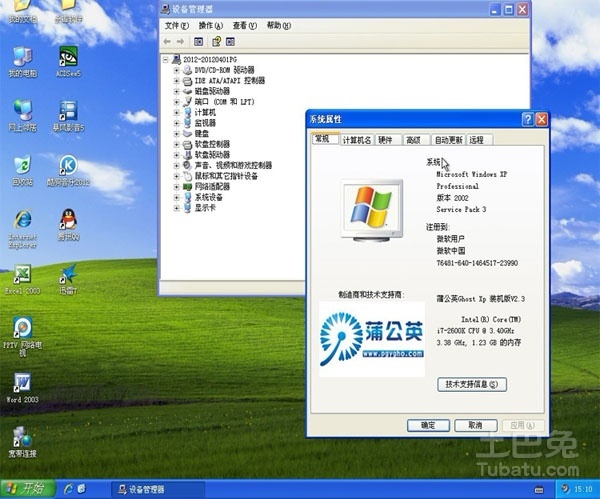Screen dimensions: 600x499
Task: Open the 开始 Start menu button
Action: tap(28, 489)
